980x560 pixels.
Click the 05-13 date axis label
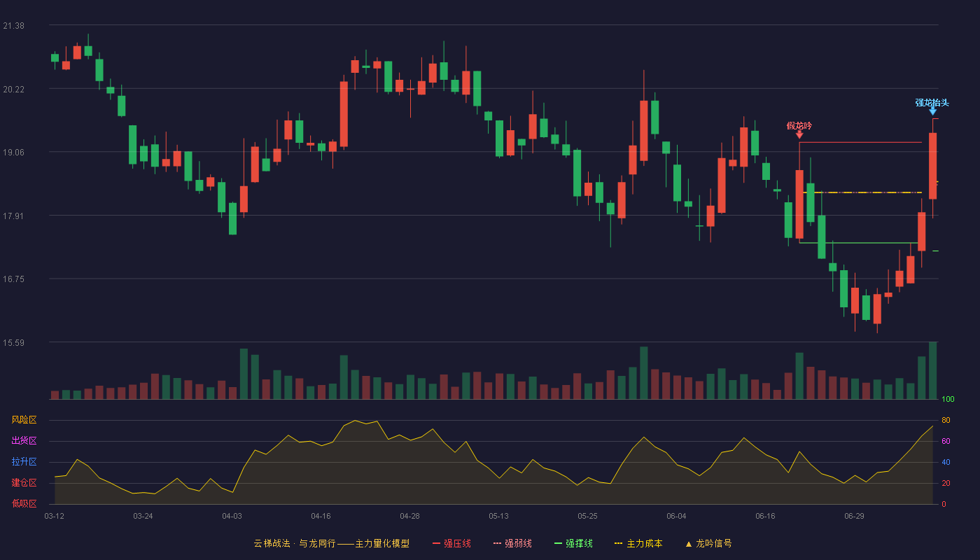[x=498, y=516]
